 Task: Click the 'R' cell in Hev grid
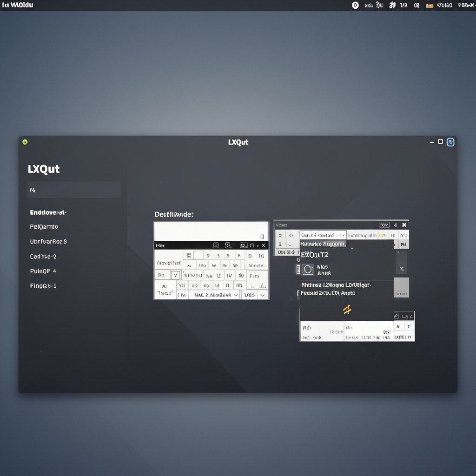tap(239, 256)
